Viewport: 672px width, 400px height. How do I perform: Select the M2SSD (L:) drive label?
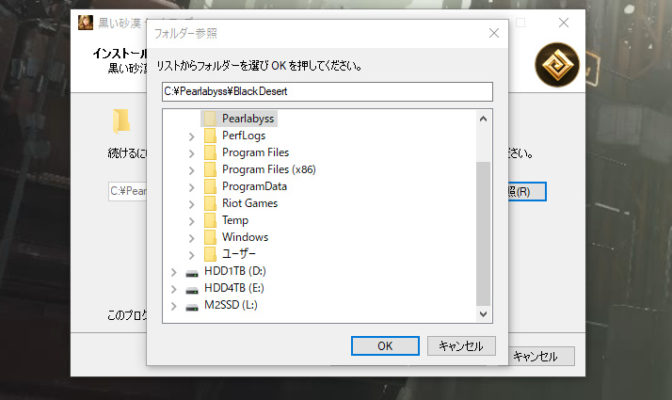coord(231,305)
